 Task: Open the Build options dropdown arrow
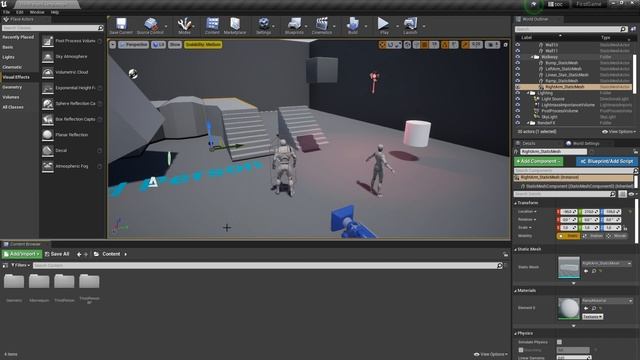click(365, 27)
